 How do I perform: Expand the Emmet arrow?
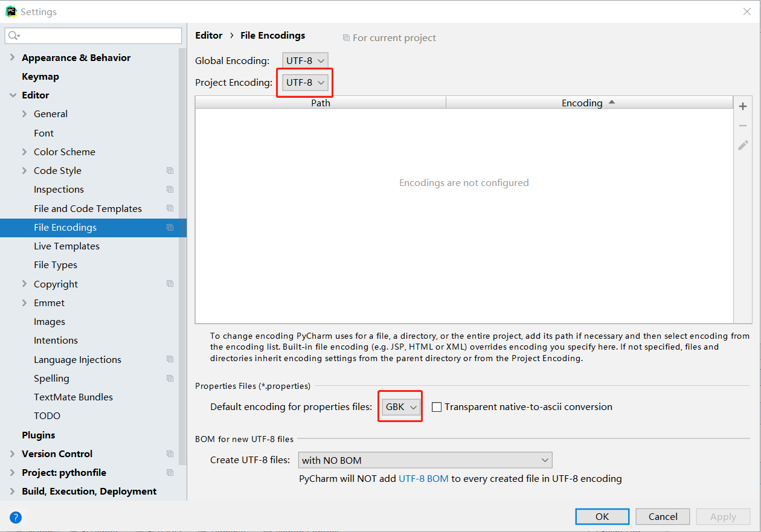click(25, 303)
